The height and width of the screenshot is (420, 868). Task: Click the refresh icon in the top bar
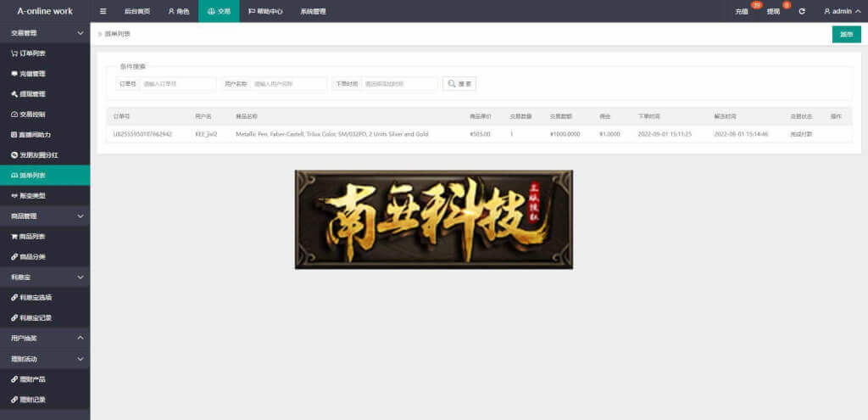[x=802, y=11]
